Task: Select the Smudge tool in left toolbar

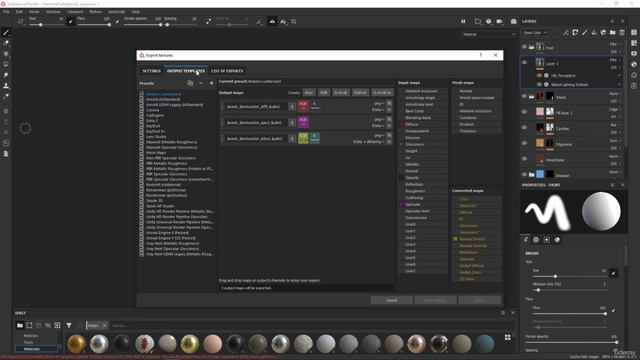Action: point(6,75)
